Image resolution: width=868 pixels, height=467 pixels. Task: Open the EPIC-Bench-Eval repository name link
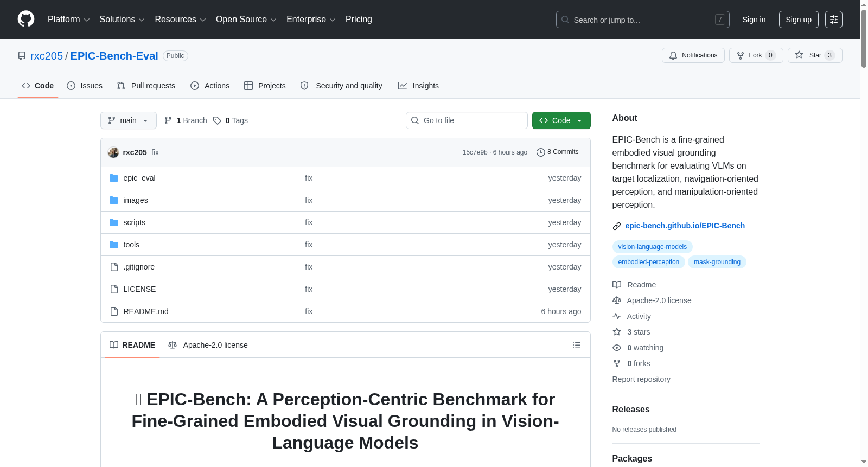[114, 56]
